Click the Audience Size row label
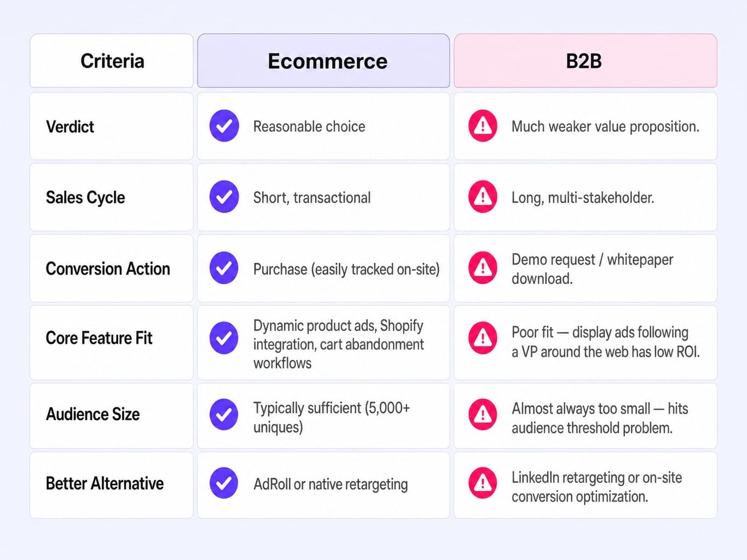 click(93, 414)
